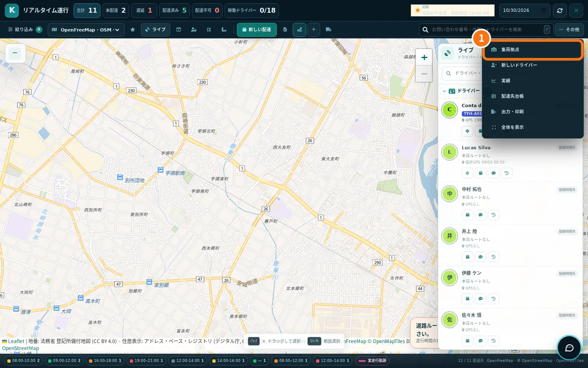Screen dimensions: 588x368
Task: Choose 出力・印刷 in the menu
Action: pyautogui.click(x=532, y=112)
